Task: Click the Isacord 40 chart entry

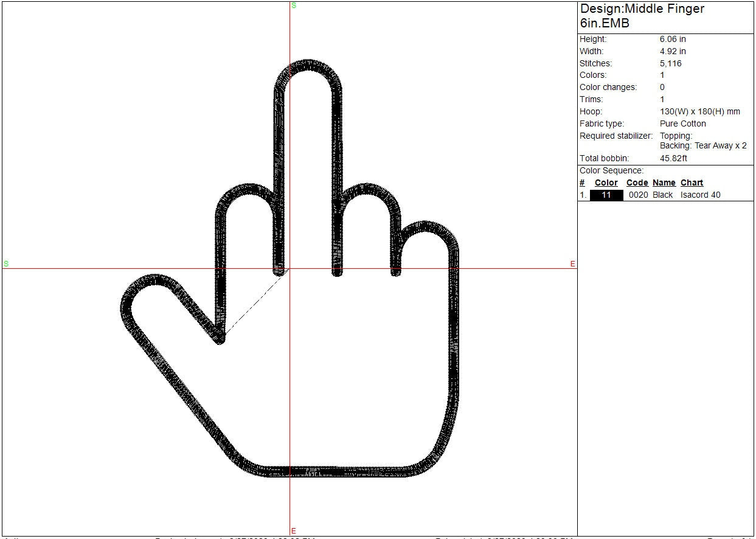Action: 700,195
